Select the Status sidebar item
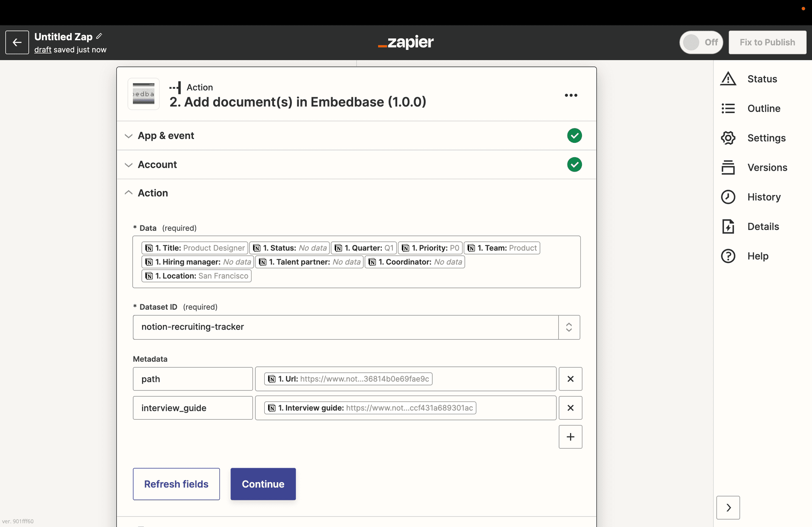812x527 pixels. [x=762, y=79]
